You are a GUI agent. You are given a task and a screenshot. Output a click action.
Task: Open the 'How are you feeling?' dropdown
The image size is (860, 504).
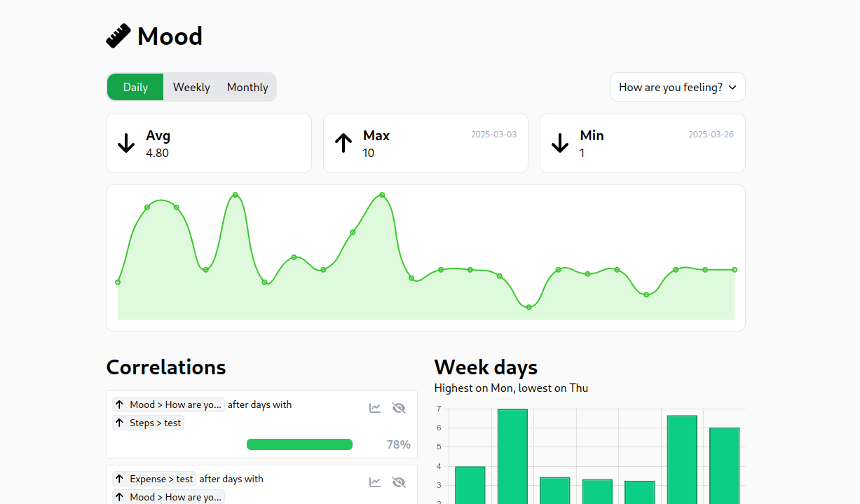coord(677,87)
